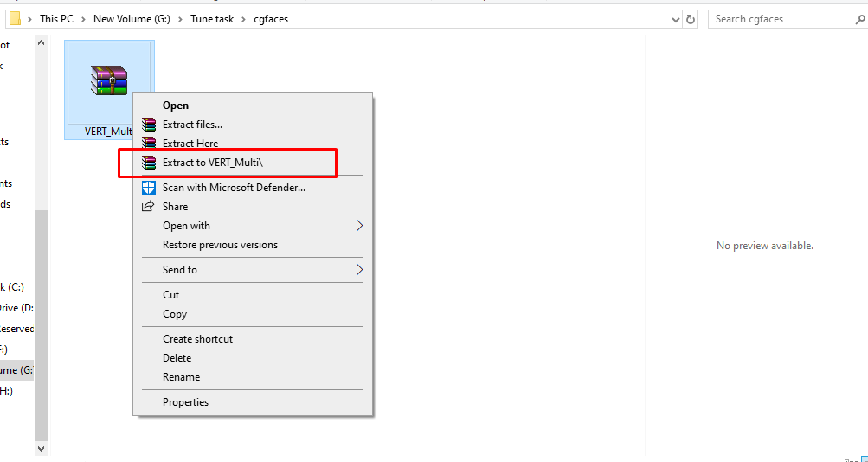The image size is (868, 462).
Task: Navigate to Tune task breadcrumb
Action: click(x=213, y=19)
